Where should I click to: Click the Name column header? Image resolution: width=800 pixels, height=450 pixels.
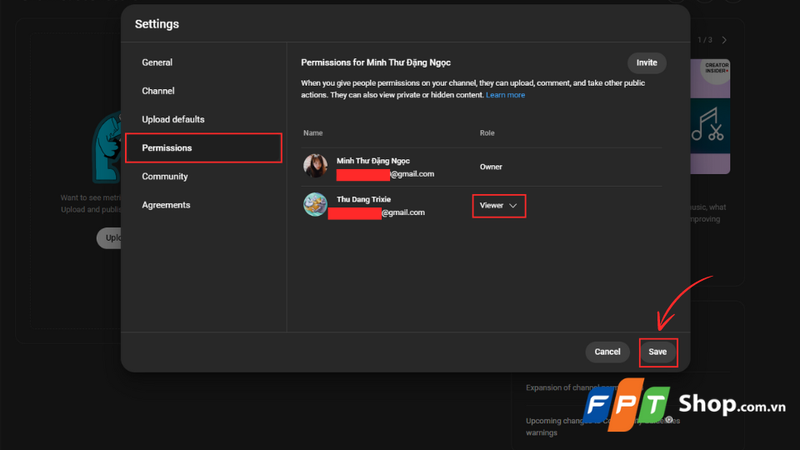(x=313, y=133)
